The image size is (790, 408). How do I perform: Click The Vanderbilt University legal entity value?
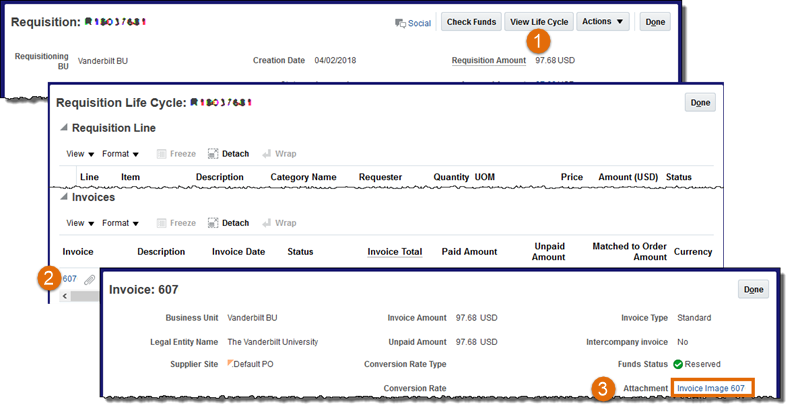pyautogui.click(x=273, y=342)
